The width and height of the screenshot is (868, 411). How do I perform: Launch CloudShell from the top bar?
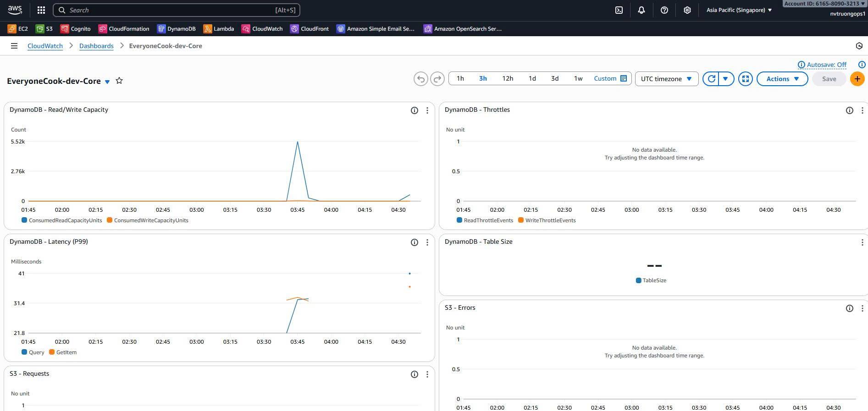(619, 10)
